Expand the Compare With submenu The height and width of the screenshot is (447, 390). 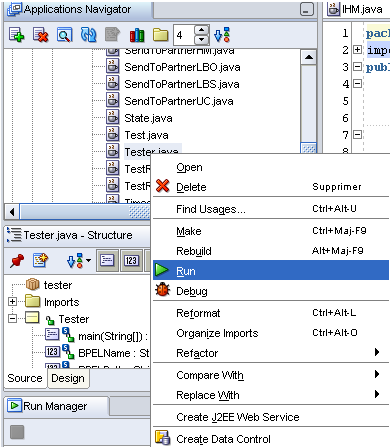click(271, 375)
